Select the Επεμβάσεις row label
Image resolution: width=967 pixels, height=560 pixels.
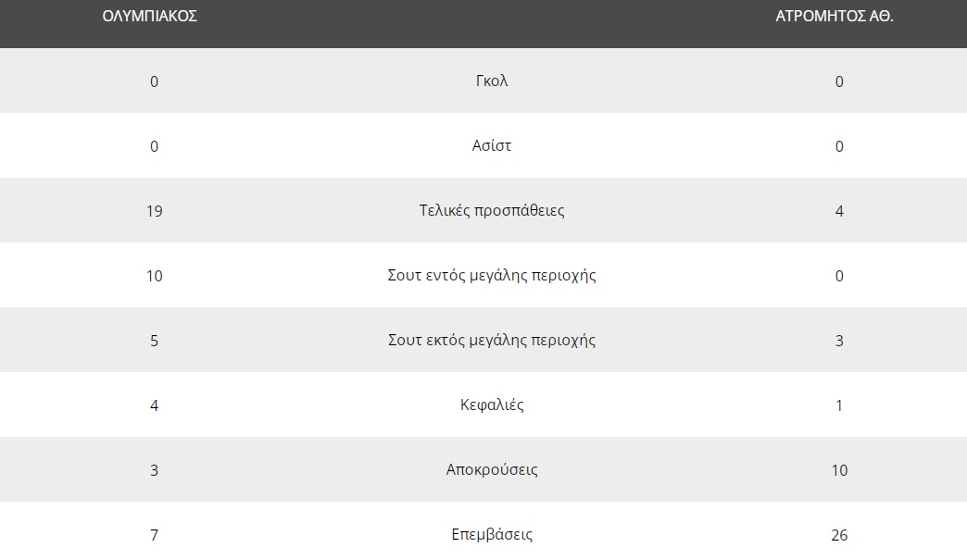pos(492,534)
